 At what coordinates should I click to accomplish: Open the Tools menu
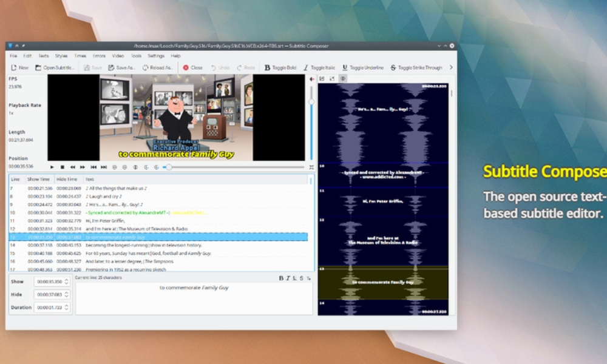coord(136,56)
